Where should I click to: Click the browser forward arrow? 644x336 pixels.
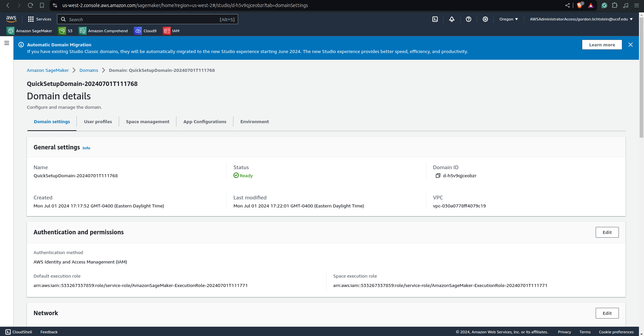(19, 5)
